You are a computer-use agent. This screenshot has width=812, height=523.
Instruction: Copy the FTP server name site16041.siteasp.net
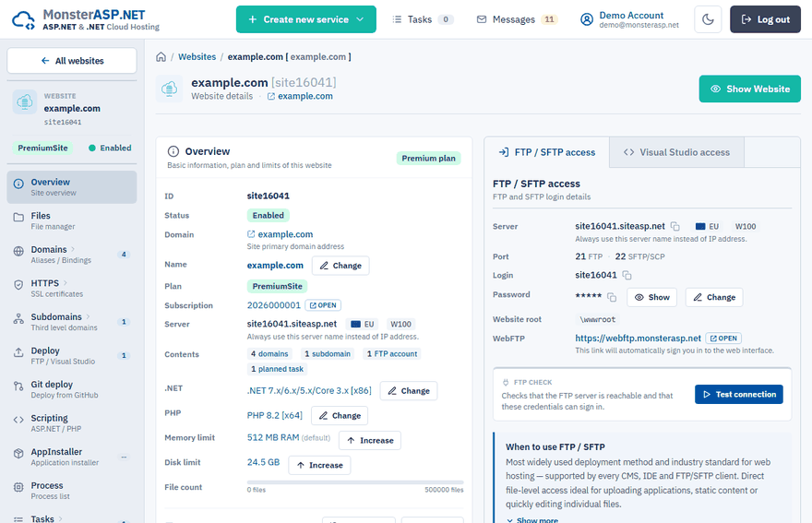(x=675, y=226)
